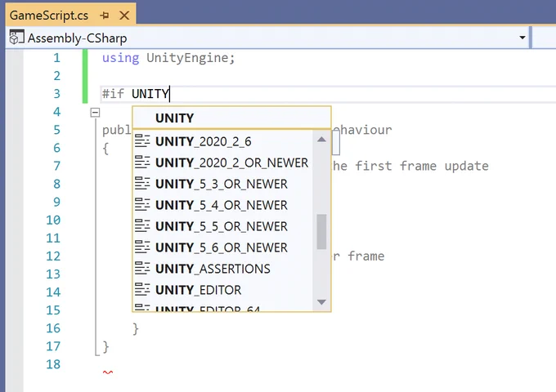Click the Assembly-CSharp project icon

16,38
